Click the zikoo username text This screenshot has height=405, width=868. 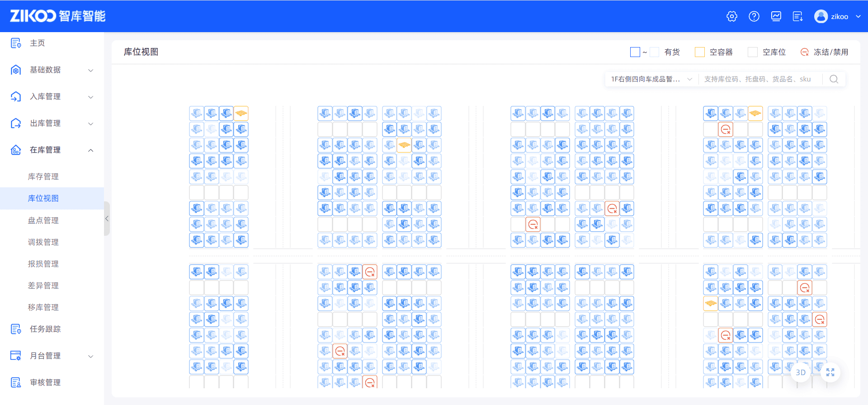pos(840,17)
